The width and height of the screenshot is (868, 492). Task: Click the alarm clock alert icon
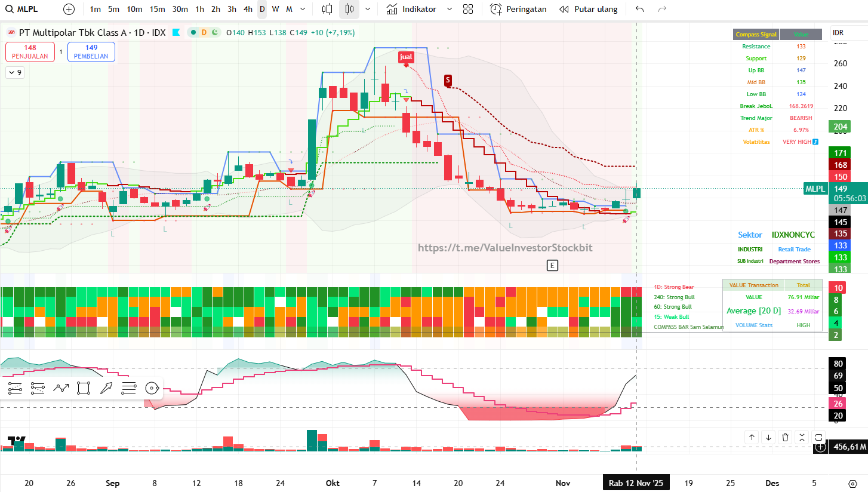pyautogui.click(x=496, y=9)
